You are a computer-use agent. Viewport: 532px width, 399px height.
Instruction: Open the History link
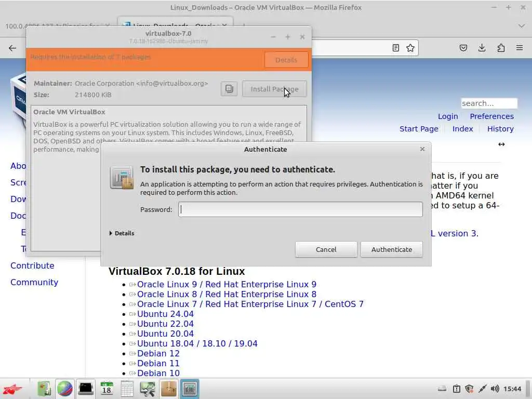pyautogui.click(x=500, y=129)
